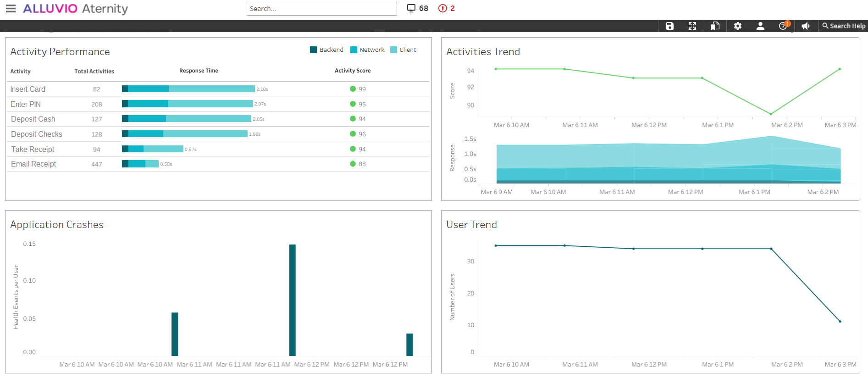
Task: Click the Save dashboard icon
Action: [x=670, y=26]
